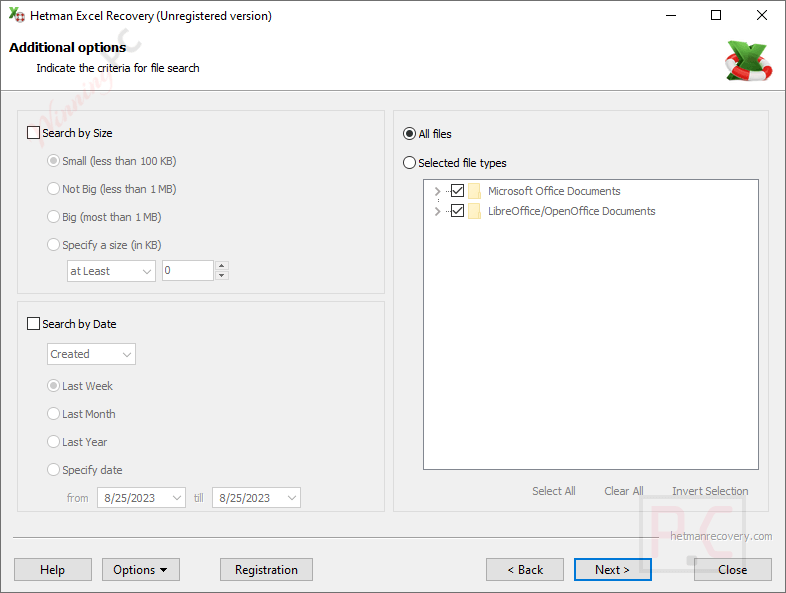Click the Close button at bottom
Viewport: 786px width, 593px height.
click(x=732, y=570)
